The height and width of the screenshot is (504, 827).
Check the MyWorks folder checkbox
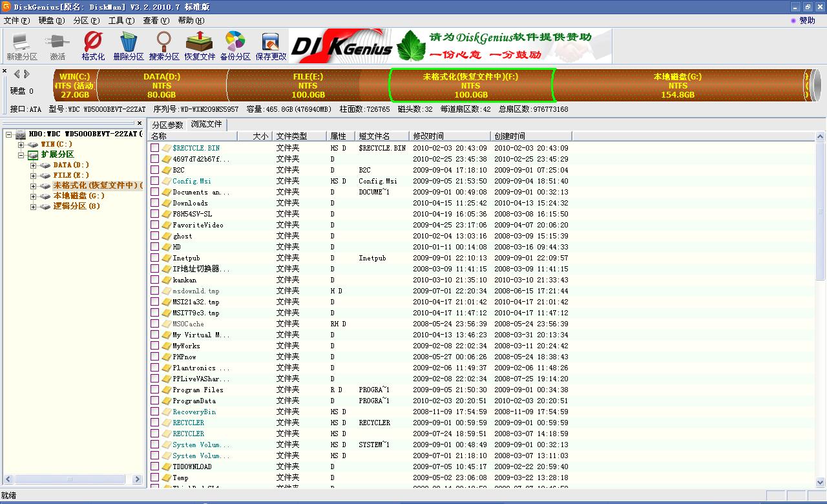pyautogui.click(x=155, y=346)
